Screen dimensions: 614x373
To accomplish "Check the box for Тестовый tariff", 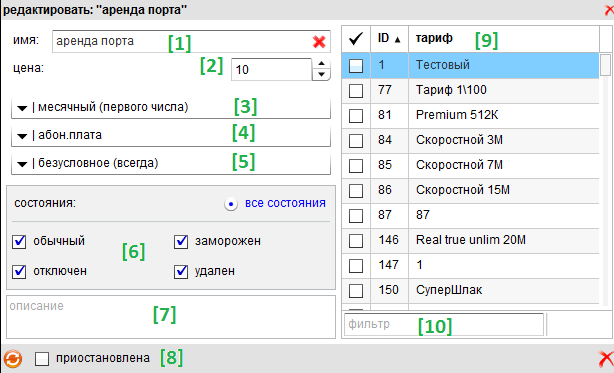I will tap(356, 65).
